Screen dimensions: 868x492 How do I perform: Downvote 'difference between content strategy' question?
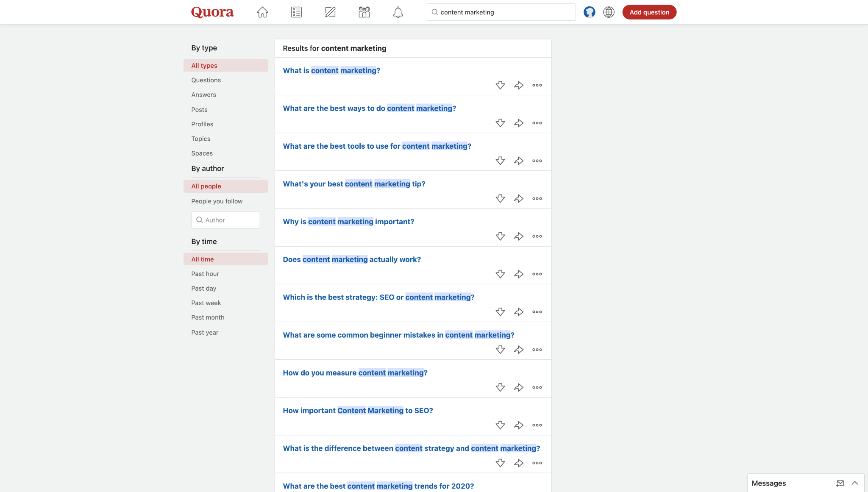point(500,463)
